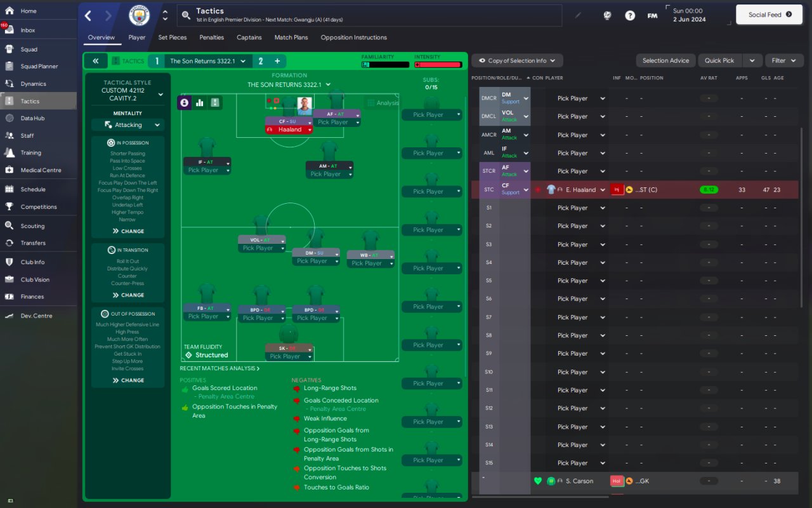Open Recent Matches Analysis link

pos(219,368)
